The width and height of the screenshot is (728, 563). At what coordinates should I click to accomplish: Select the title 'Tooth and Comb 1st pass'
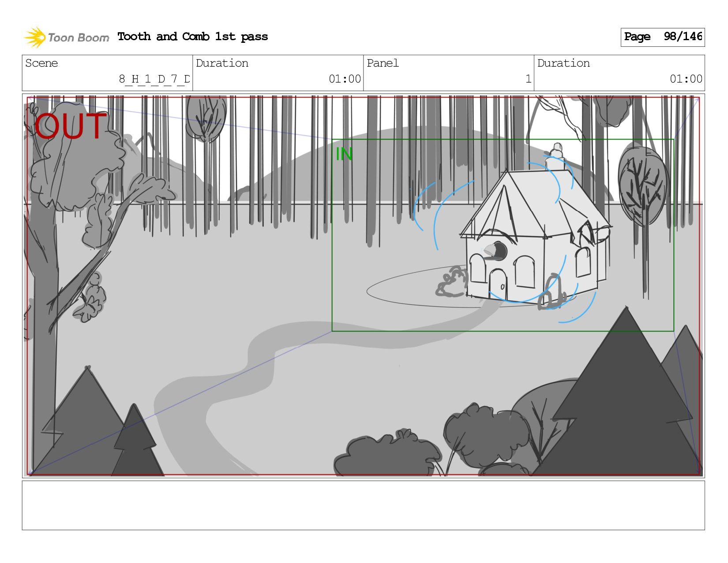point(193,37)
